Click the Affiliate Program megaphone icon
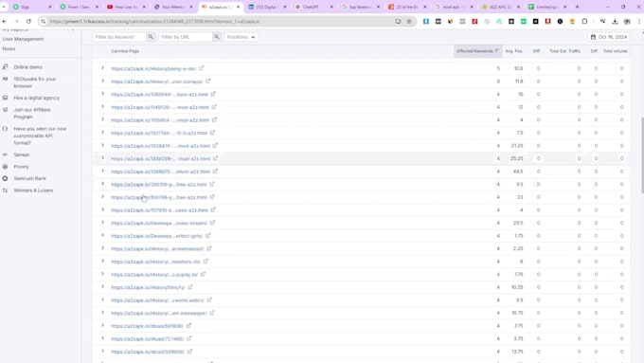Screen dimensions: 644x363 [x=5, y=110]
